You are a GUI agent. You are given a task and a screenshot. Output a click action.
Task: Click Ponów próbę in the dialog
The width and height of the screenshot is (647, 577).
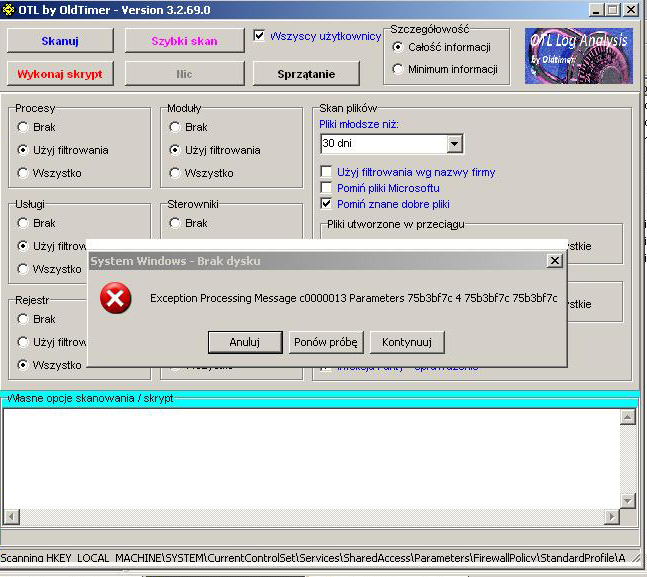(326, 342)
